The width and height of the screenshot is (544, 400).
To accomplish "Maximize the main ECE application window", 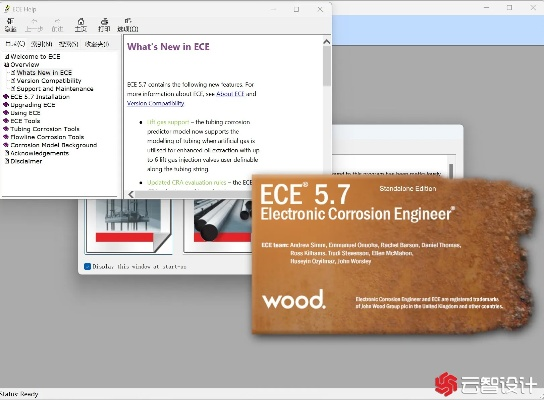I will pos(509,7).
